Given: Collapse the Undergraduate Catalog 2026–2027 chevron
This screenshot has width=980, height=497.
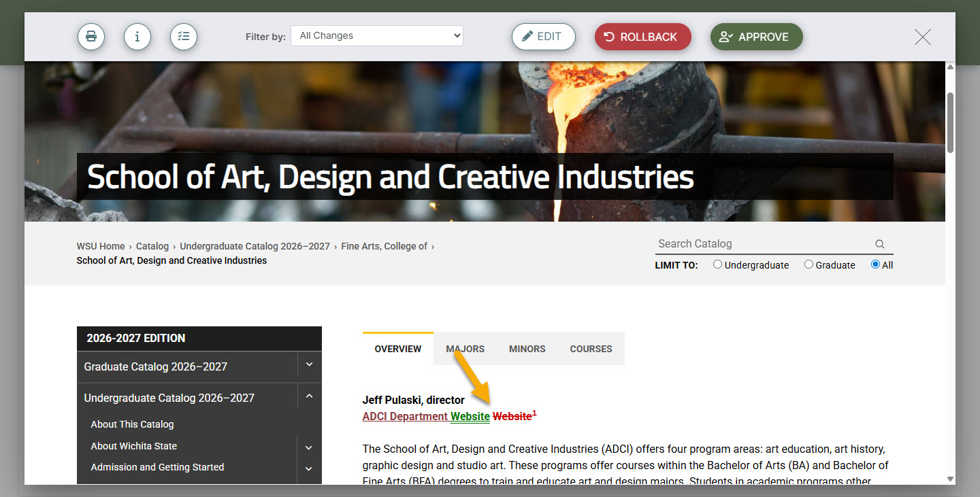Looking at the screenshot, I should click(310, 396).
